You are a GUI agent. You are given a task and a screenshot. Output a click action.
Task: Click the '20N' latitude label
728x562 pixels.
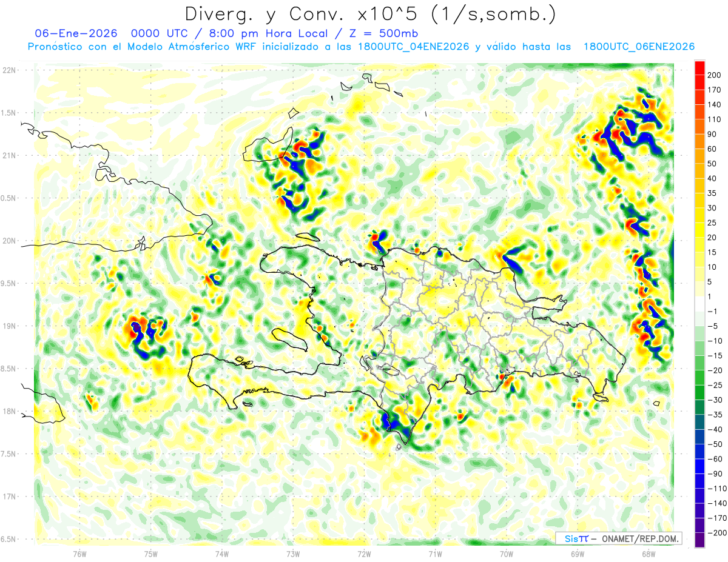coord(9,241)
